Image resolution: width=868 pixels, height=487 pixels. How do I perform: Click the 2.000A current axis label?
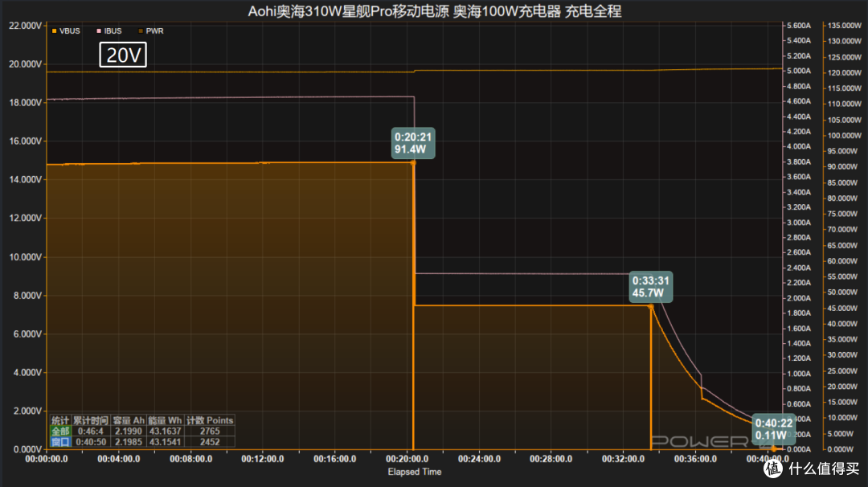point(799,297)
